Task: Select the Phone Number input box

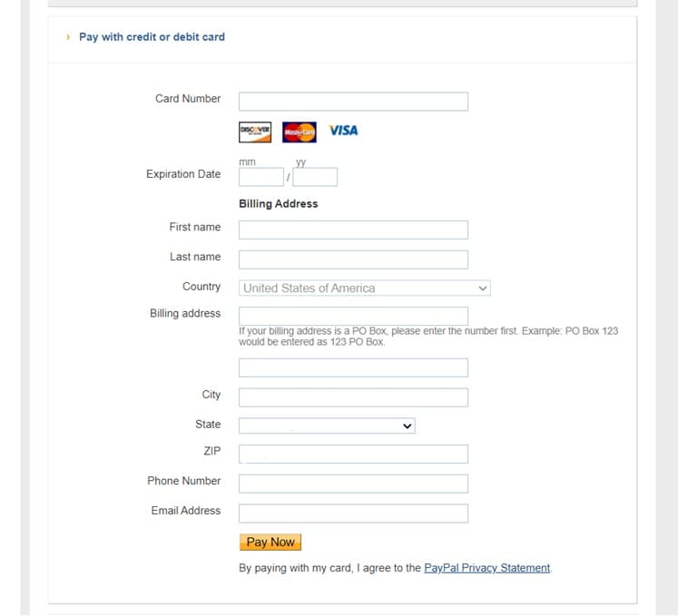Action: click(353, 484)
